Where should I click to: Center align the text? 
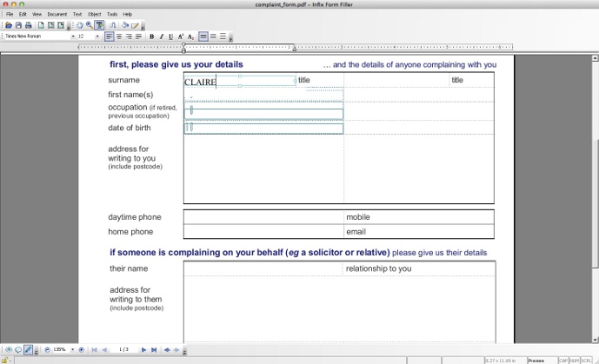(x=119, y=36)
